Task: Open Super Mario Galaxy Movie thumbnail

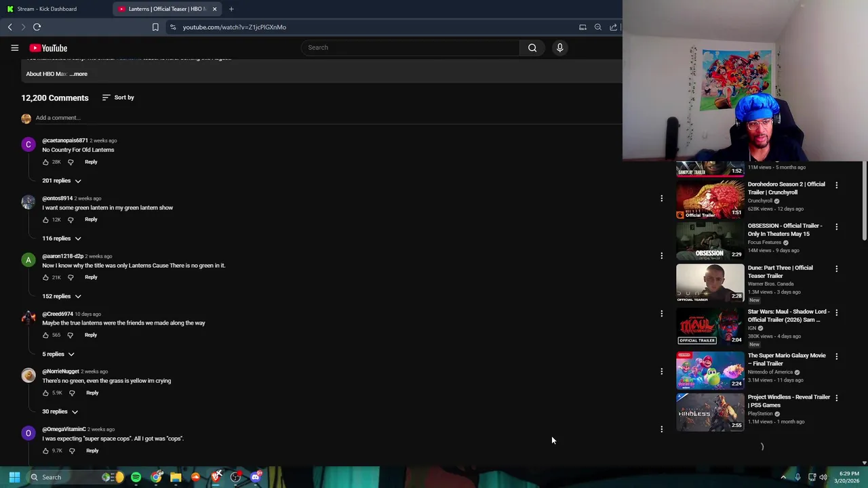Action: coord(710,370)
